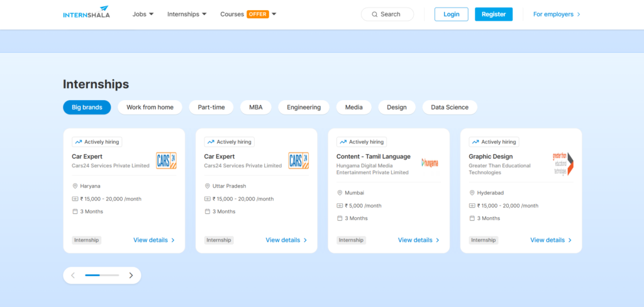
Task: Expand the Jobs dropdown menu
Action: click(x=143, y=14)
